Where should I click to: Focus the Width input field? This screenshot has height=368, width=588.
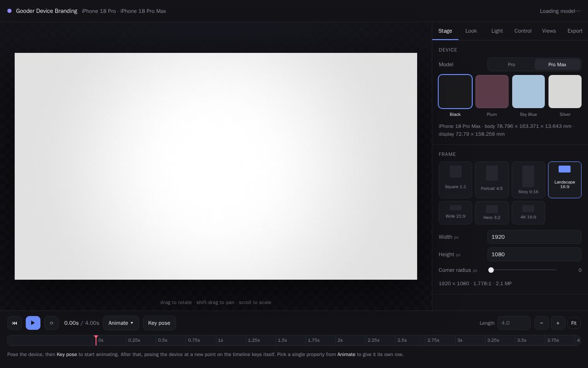[x=534, y=237]
